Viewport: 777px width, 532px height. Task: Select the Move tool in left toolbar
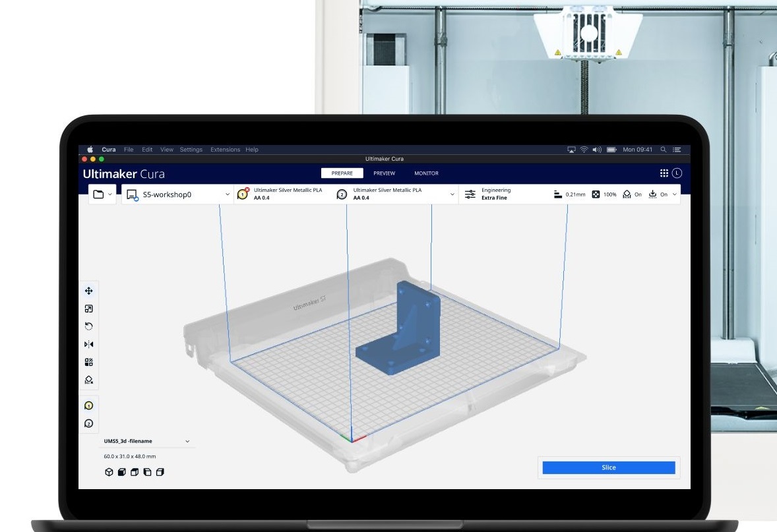[88, 291]
